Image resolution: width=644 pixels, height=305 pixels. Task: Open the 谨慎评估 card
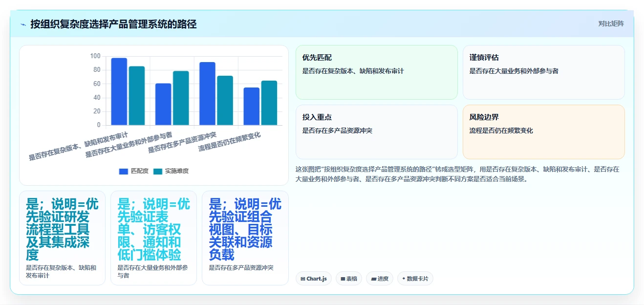coord(544,72)
